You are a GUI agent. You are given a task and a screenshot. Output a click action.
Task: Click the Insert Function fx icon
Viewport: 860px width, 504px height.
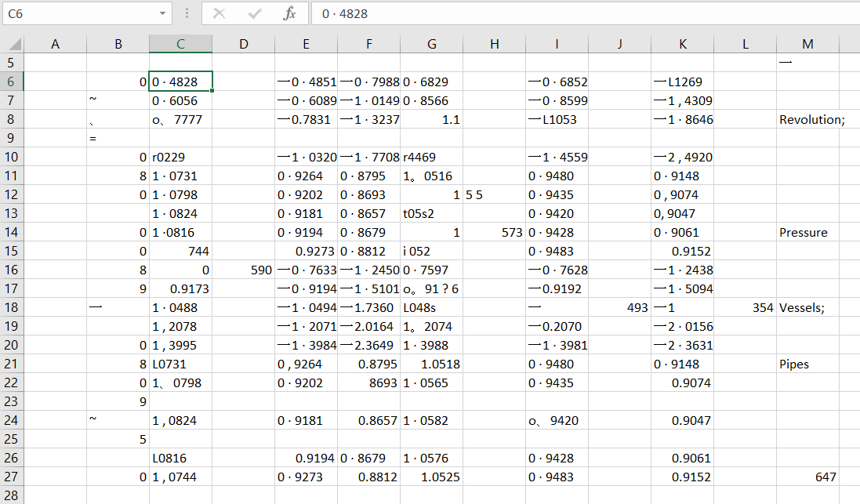[x=289, y=13]
